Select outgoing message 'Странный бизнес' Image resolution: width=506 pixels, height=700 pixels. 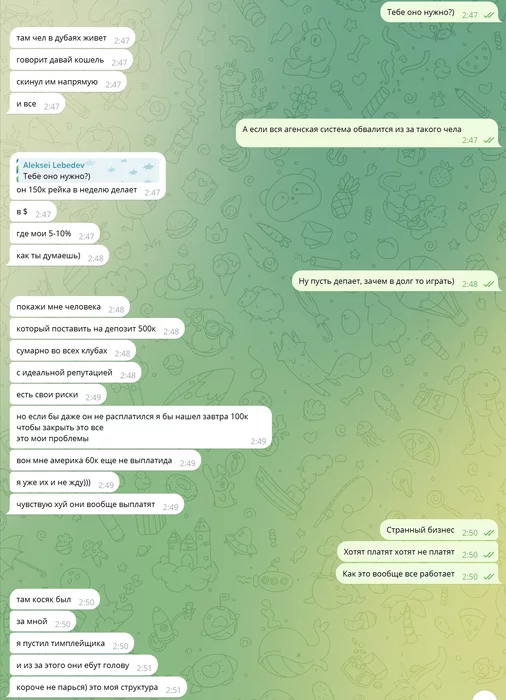[x=439, y=530]
